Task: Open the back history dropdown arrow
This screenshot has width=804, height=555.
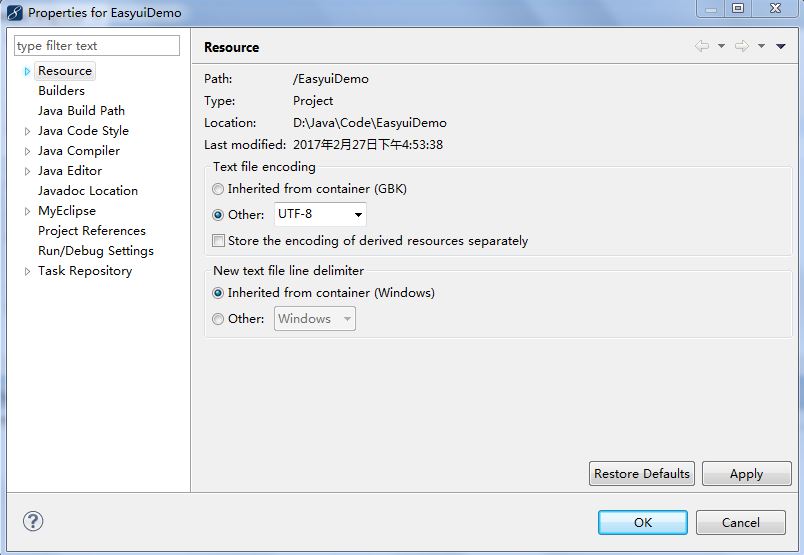Action: (x=721, y=46)
